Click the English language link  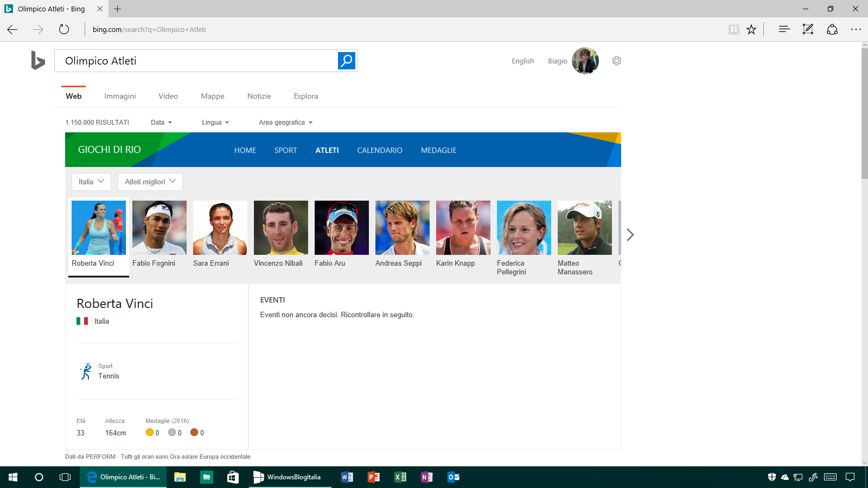click(x=523, y=61)
